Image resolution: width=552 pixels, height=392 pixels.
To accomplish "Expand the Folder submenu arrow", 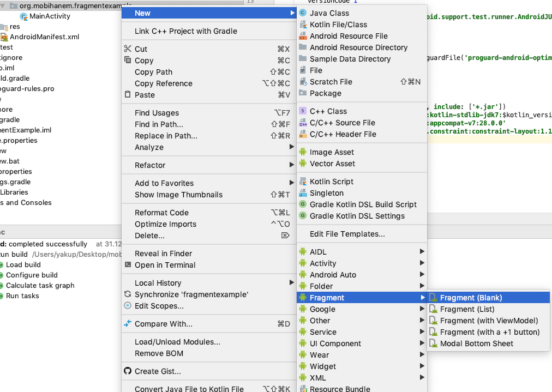I will (x=422, y=286).
